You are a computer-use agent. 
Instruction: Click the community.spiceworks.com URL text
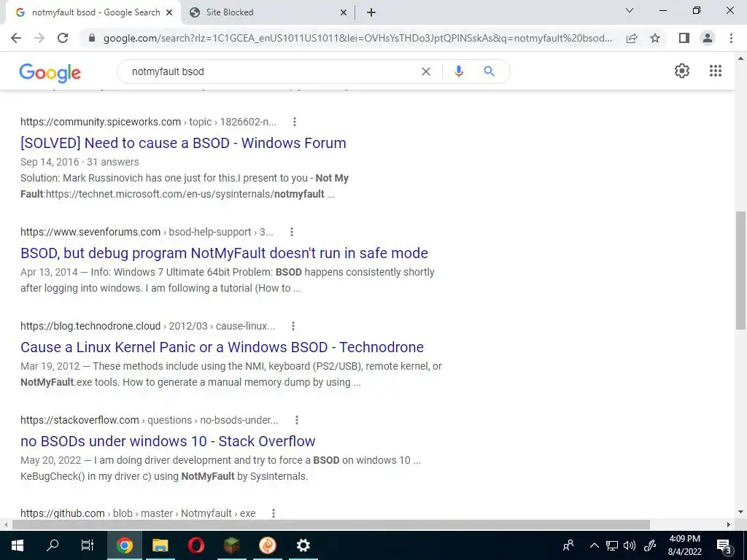click(x=101, y=122)
